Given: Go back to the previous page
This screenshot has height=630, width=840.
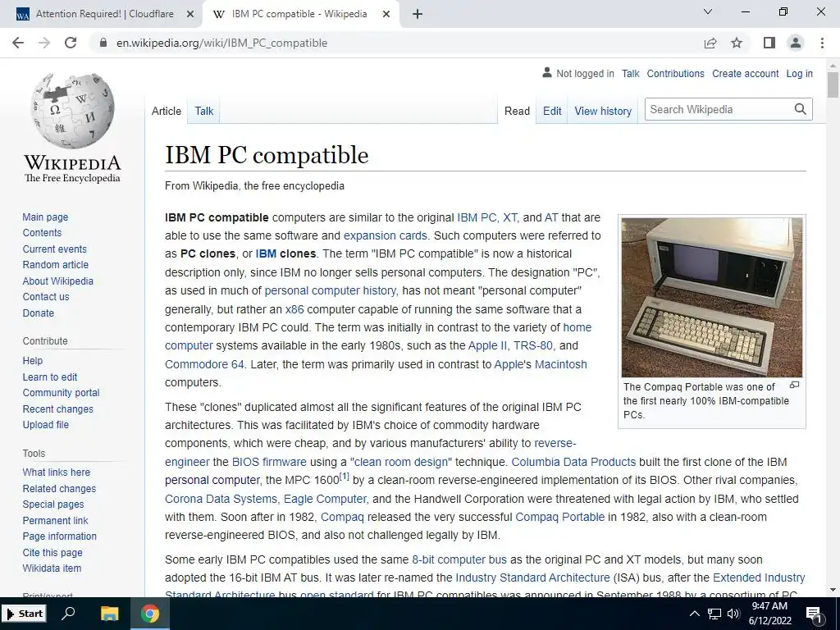Looking at the screenshot, I should [18, 43].
